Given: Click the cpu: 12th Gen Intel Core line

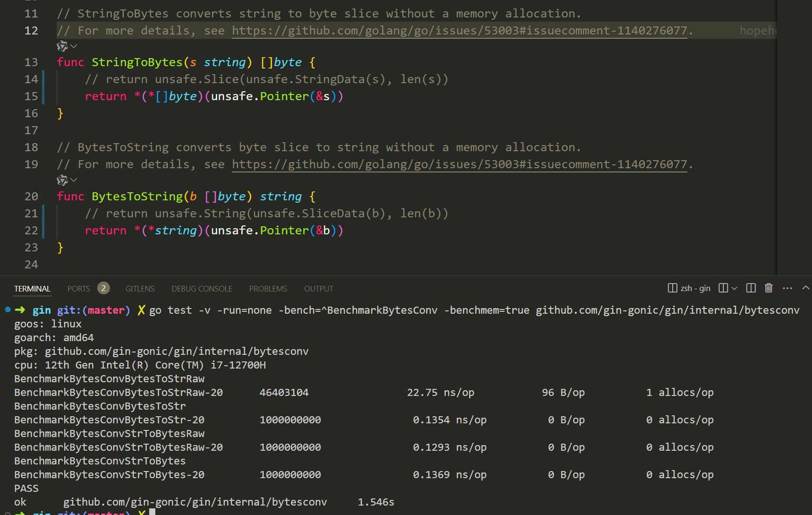Looking at the screenshot, I should coord(140,365).
